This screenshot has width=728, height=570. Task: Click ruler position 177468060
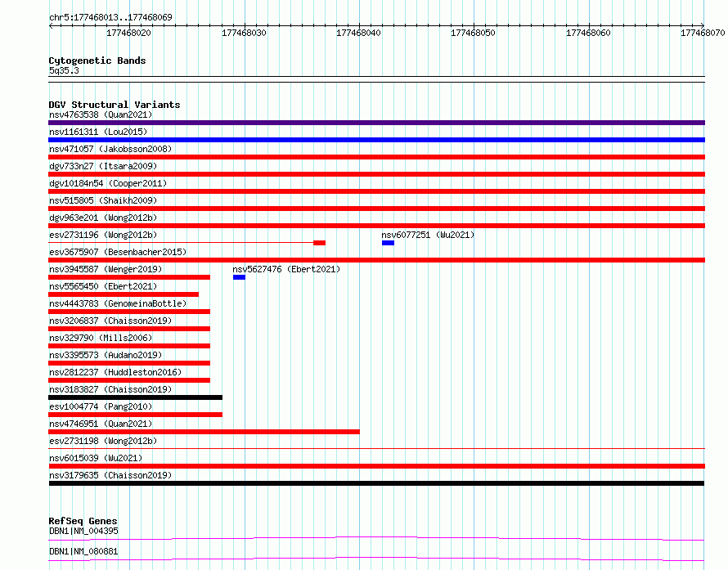pos(588,33)
